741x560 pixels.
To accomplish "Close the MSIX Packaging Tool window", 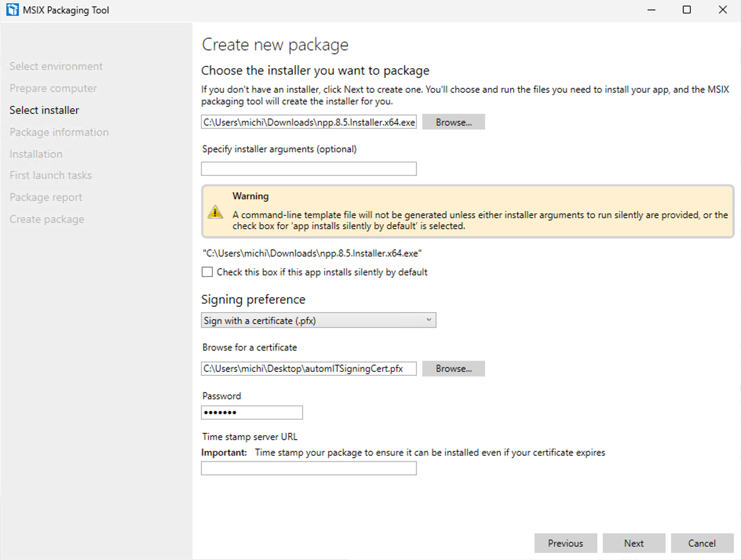I will pos(723,10).
